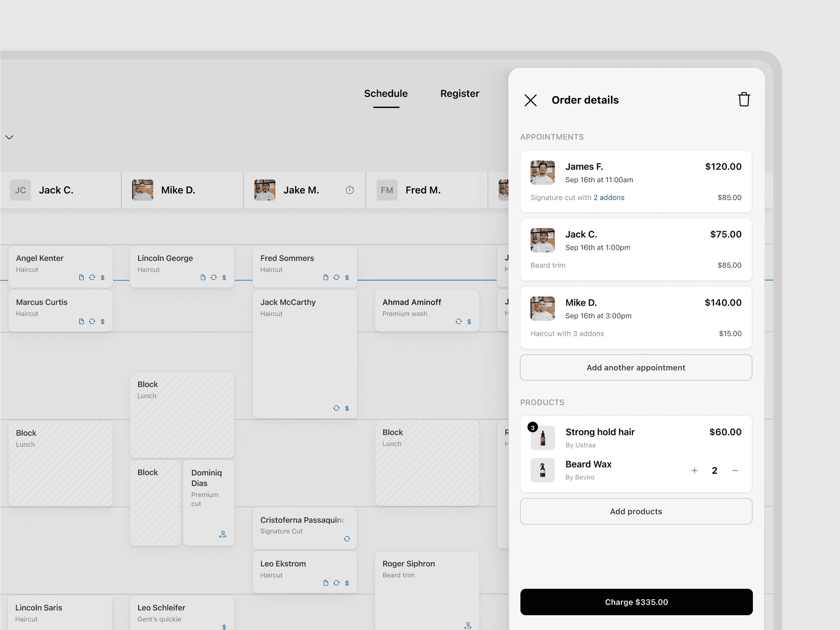Click the note icon on Fred Sommers appointment
The image size is (840, 630).
click(x=326, y=278)
